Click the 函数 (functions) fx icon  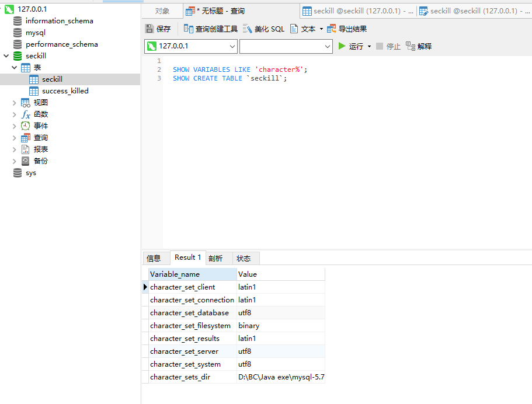tap(26, 114)
